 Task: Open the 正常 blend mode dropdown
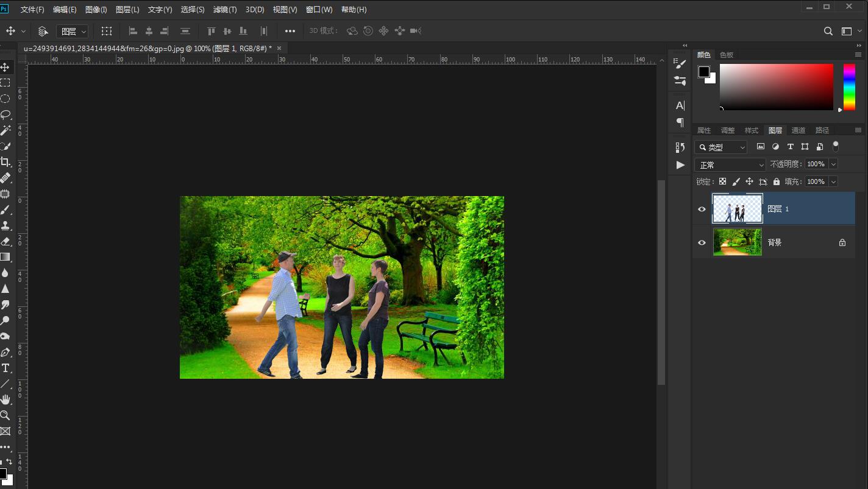(730, 165)
